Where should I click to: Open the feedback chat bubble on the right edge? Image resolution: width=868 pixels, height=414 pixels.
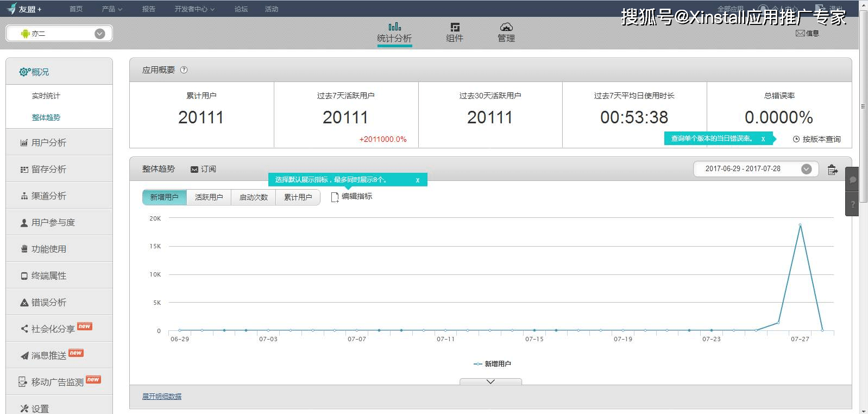pyautogui.click(x=853, y=180)
